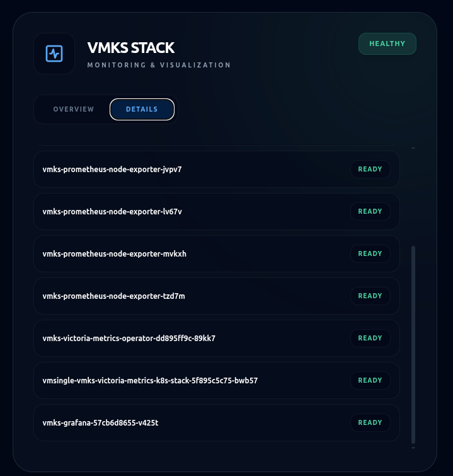Click the VMKS STACK title heading
453x476 pixels.
coord(131,48)
